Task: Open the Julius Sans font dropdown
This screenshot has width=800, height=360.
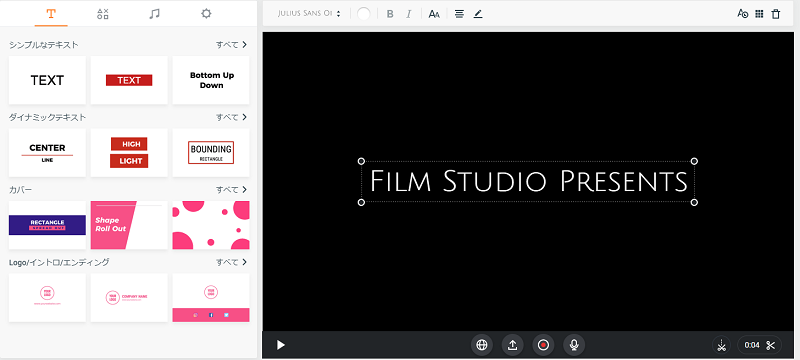Action: click(x=309, y=14)
